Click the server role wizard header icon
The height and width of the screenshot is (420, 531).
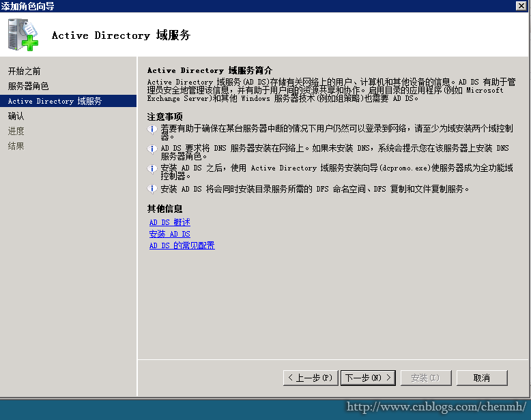pos(23,35)
